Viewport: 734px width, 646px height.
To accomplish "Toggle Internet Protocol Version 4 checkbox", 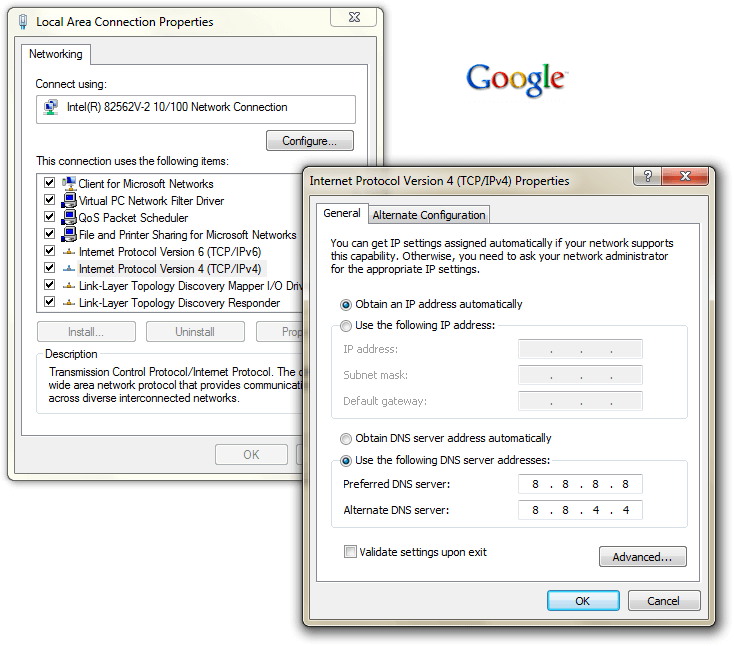I will click(49, 267).
